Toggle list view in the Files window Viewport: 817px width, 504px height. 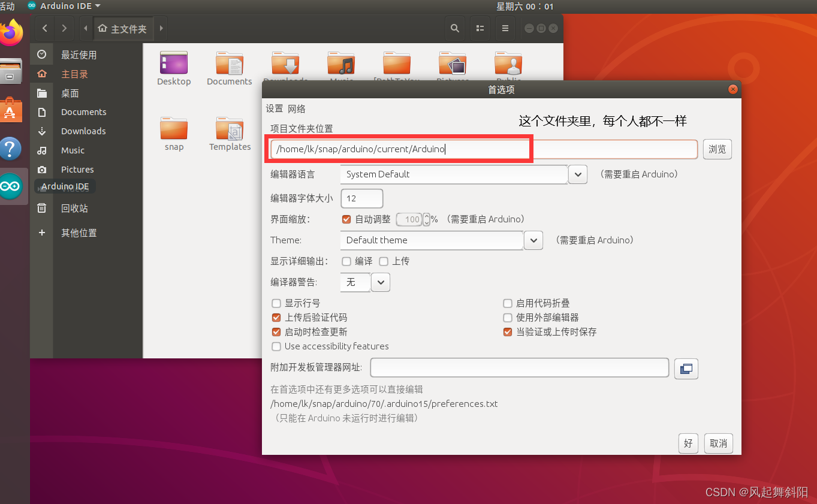[480, 28]
